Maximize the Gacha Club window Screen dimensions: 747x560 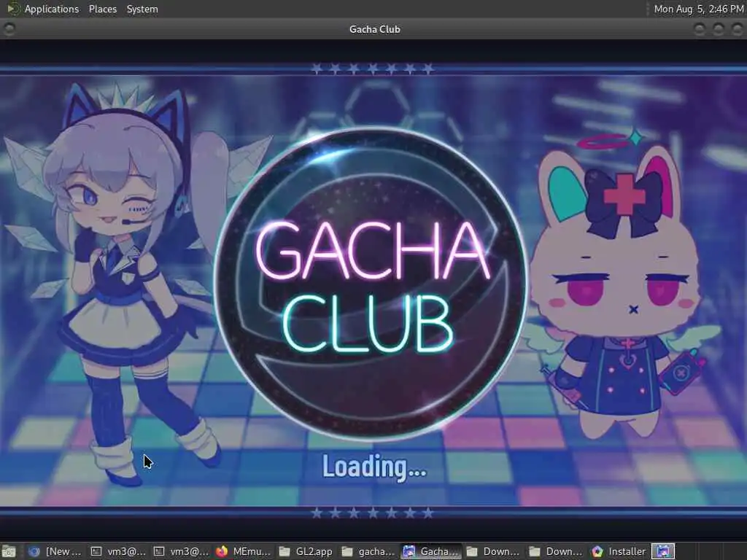(x=718, y=29)
